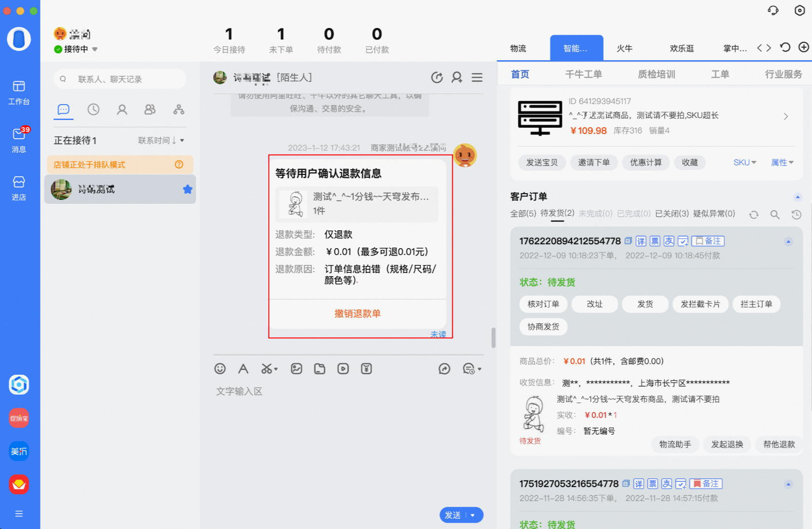Launch the 美折 app in sidebar
This screenshot has width=812, height=529.
19,451
